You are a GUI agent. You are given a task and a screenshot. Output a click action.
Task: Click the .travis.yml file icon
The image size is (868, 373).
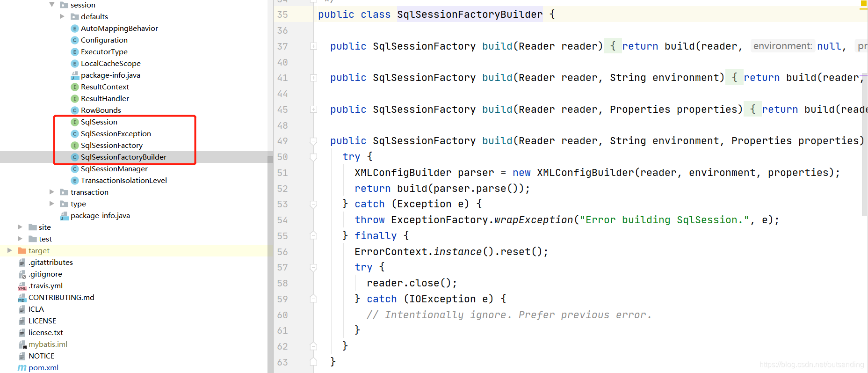point(22,286)
